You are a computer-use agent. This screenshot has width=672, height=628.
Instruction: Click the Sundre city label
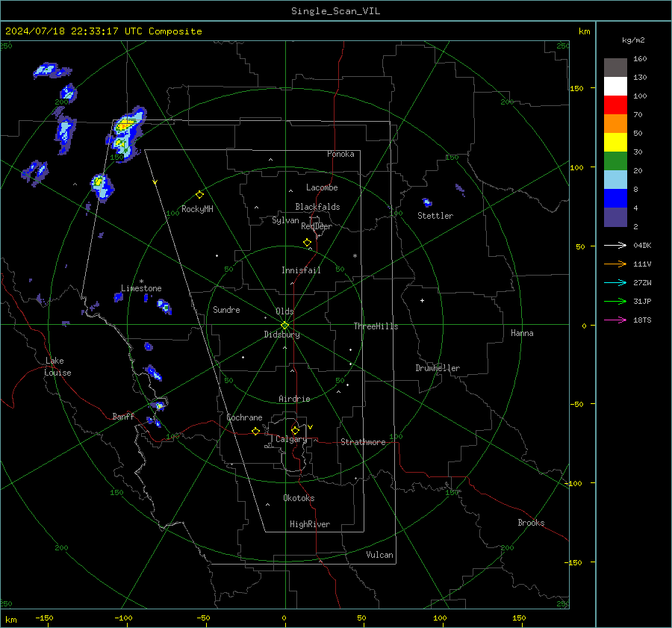(226, 310)
